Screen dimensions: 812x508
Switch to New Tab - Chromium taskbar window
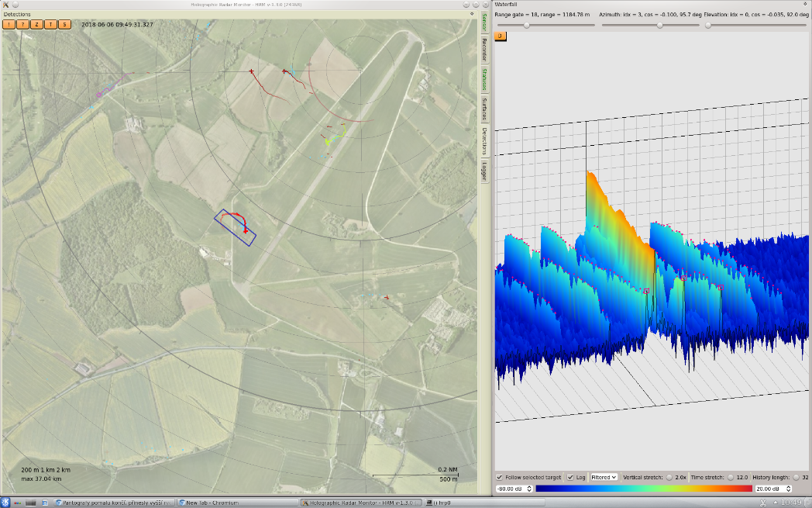(211, 503)
